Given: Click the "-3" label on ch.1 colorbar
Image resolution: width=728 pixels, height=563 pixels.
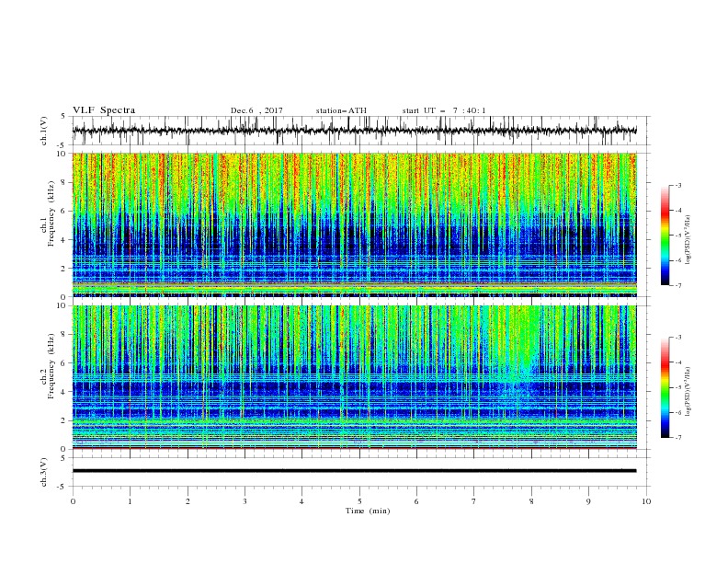Looking at the screenshot, I should pos(677,185).
